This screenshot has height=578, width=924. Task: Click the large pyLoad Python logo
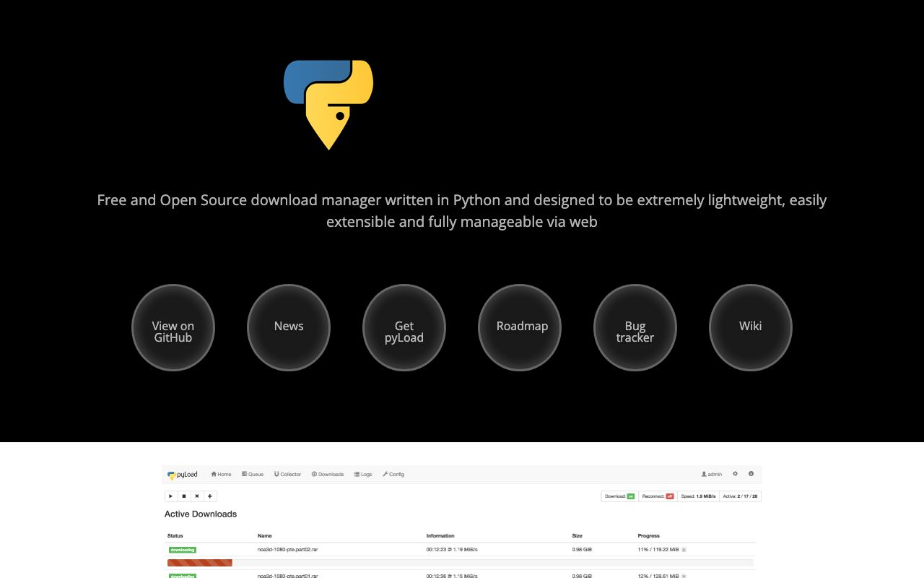(328, 105)
